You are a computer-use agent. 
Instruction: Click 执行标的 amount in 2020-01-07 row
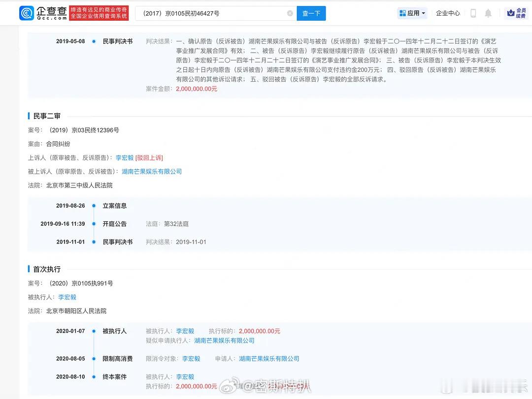tap(260, 331)
